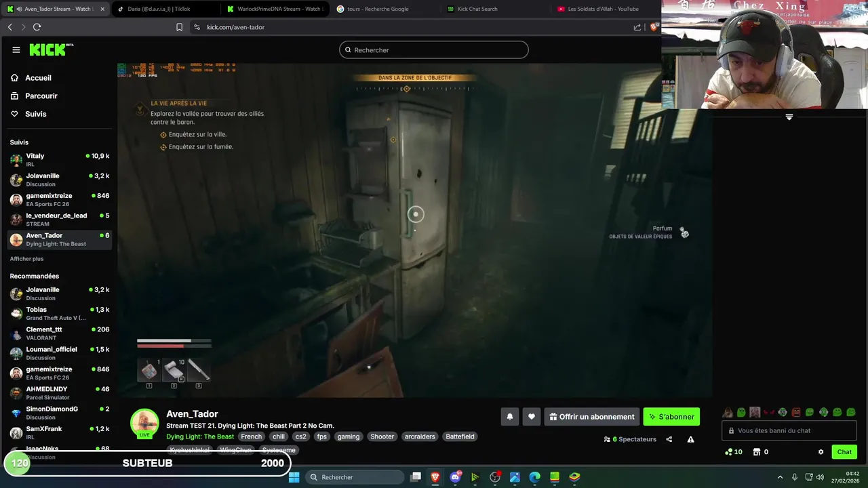Close the Aven_Tador Stream browser tab
Image resolution: width=868 pixels, height=488 pixels.
[102, 9]
